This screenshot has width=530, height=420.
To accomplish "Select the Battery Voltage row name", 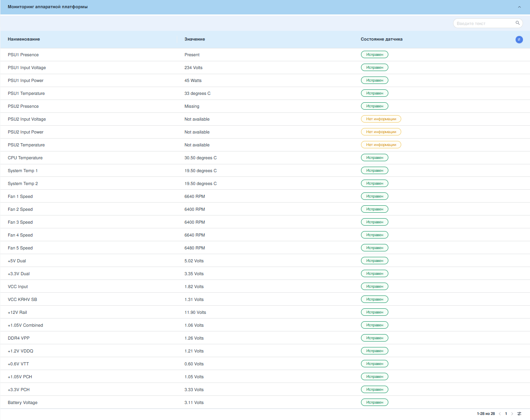I will pos(23,403).
